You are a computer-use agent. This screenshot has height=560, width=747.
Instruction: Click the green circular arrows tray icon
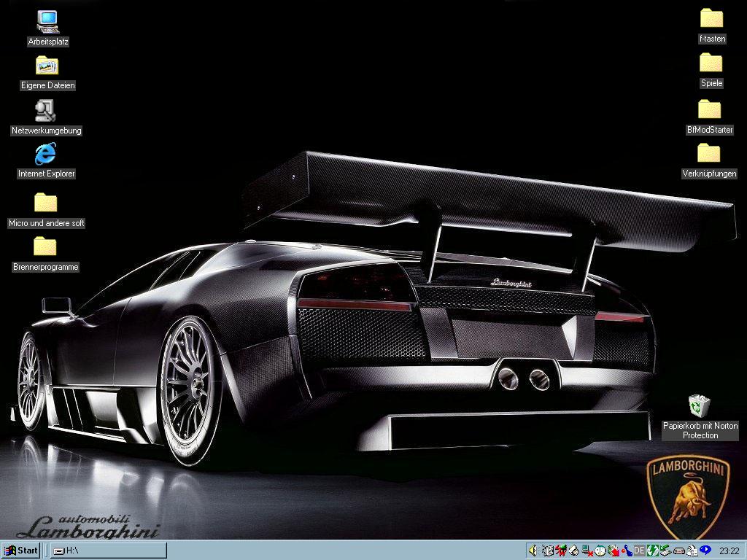[x=653, y=551]
